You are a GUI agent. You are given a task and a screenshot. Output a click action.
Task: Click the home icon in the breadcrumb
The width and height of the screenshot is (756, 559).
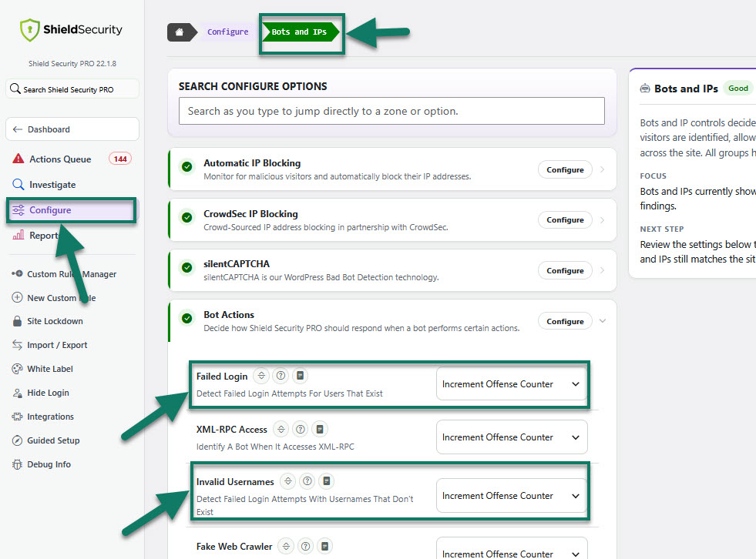click(180, 32)
